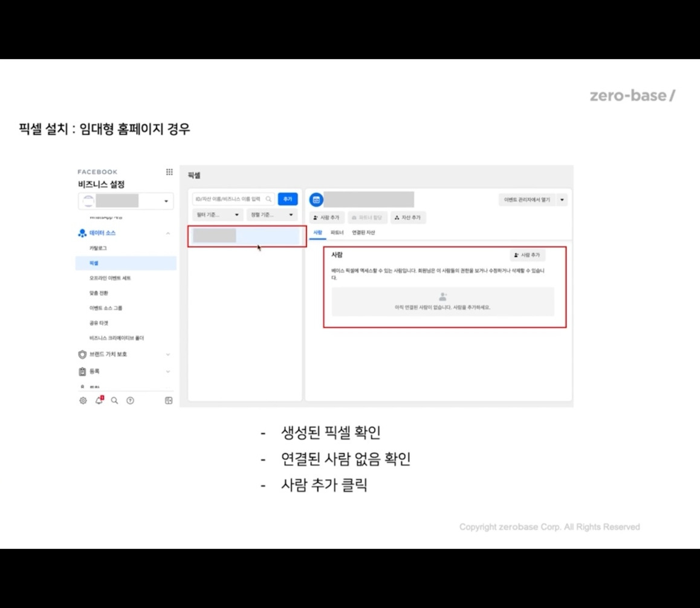Open settings gear in sidebar footer
Screen dimensions: 700x608
click(83, 401)
